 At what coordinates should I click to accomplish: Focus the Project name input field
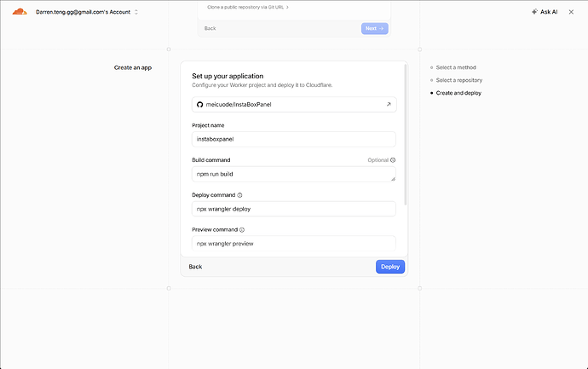[x=294, y=139]
